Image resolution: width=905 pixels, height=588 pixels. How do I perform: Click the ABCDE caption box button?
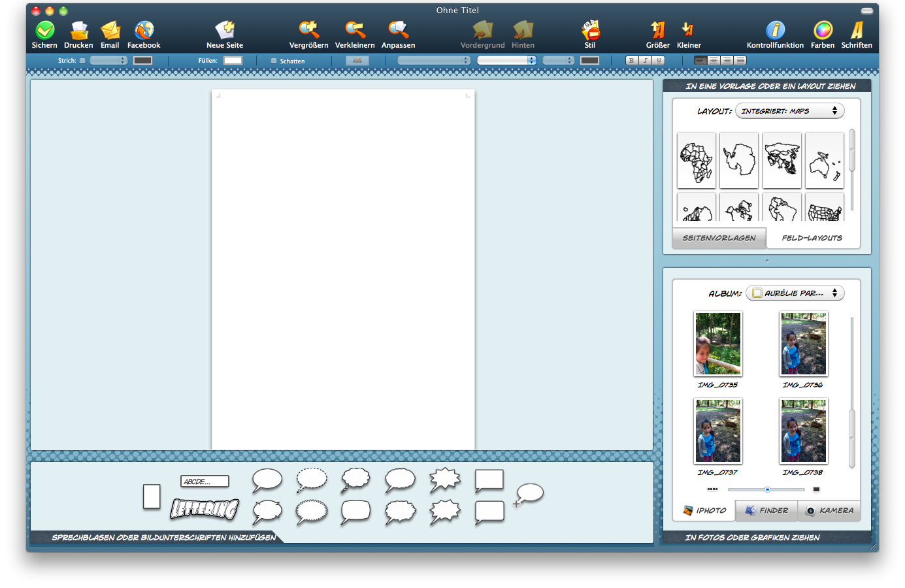[205, 482]
